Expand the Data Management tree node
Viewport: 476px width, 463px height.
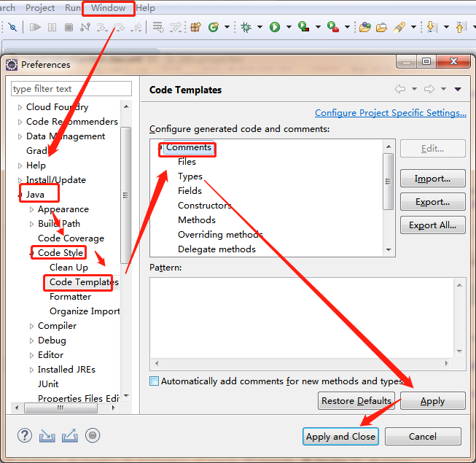point(20,136)
